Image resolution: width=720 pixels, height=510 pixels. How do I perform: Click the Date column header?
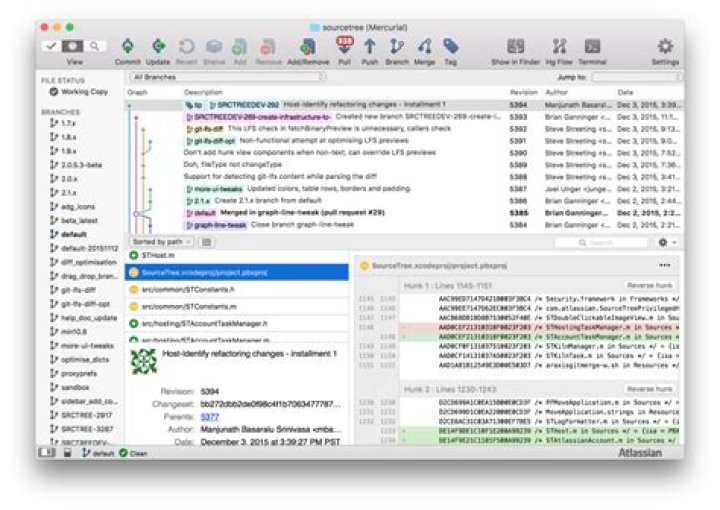(625, 92)
